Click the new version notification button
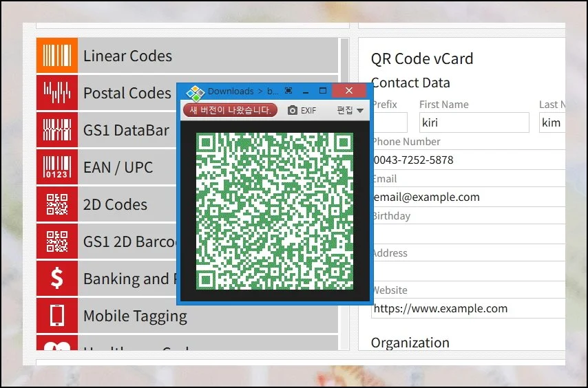The height and width of the screenshot is (388, 588). point(230,110)
